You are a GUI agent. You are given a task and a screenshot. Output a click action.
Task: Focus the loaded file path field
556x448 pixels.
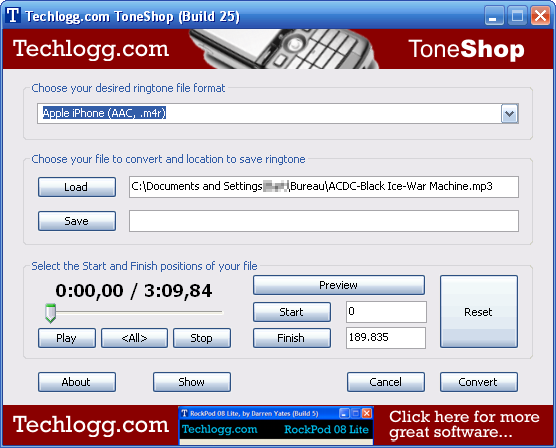click(324, 187)
